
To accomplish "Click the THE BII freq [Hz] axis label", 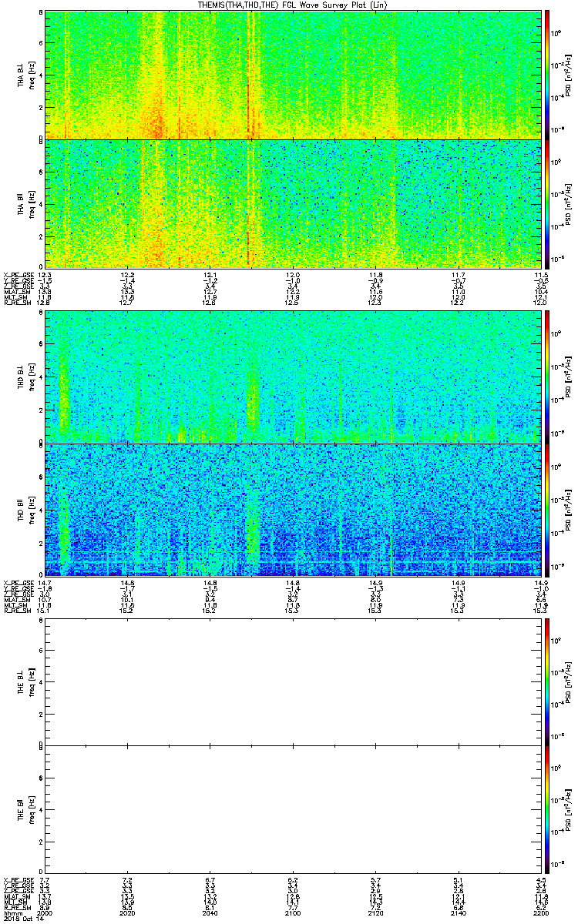I will coord(32,810).
